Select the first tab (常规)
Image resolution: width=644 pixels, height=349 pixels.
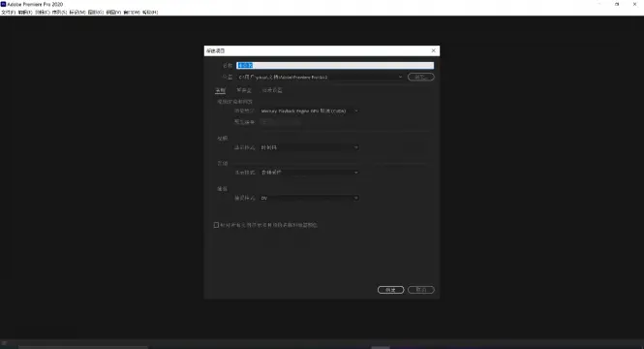point(220,90)
